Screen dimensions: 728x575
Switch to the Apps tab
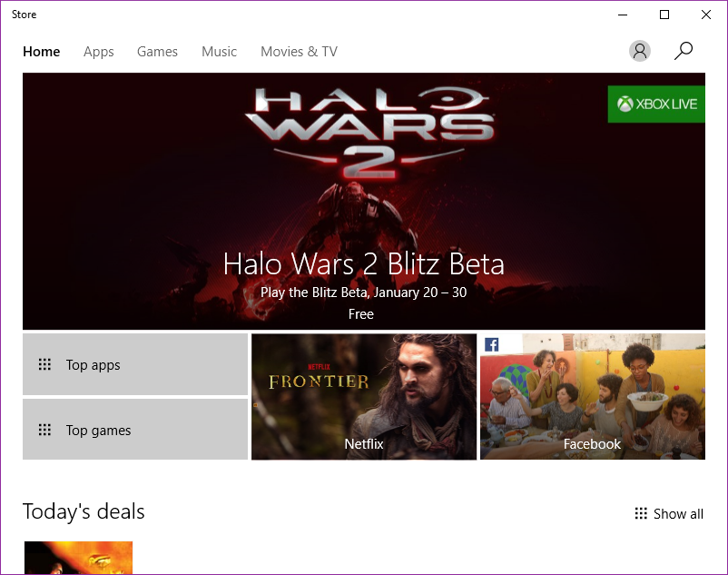pos(98,52)
